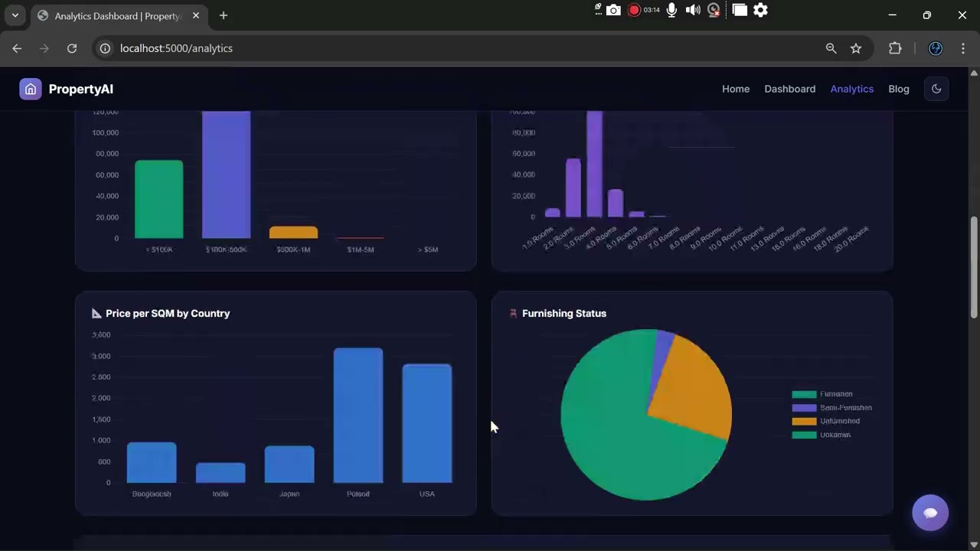Screen dimensions: 980x551
Task: Bookmark this page with the star
Action: pyautogui.click(x=856, y=48)
